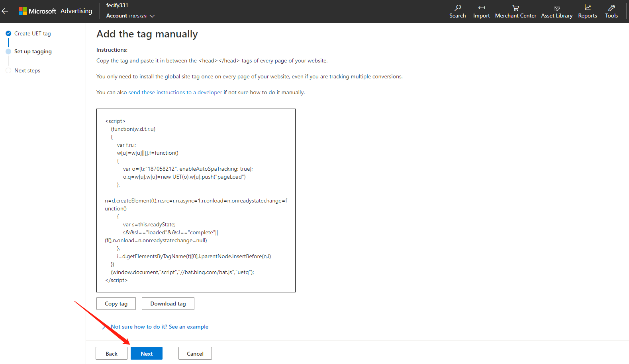Click the closing </script> line
The width and height of the screenshot is (629, 364).
click(x=116, y=280)
